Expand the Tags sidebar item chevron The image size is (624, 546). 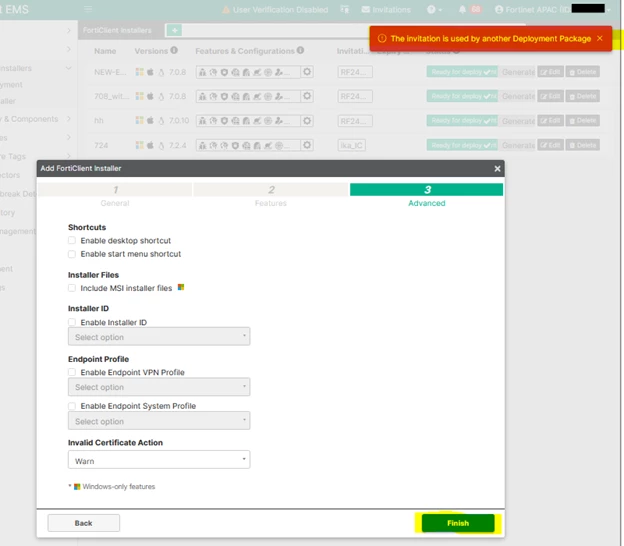[x=69, y=156]
